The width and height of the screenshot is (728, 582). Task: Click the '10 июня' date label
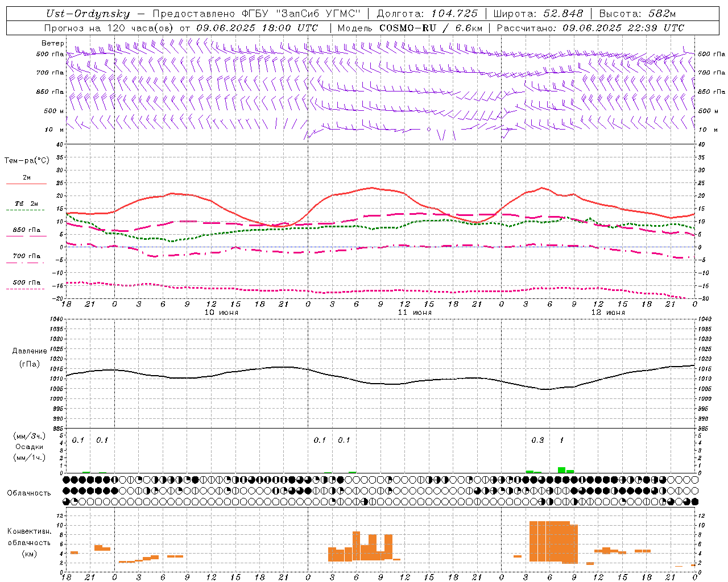221,313
